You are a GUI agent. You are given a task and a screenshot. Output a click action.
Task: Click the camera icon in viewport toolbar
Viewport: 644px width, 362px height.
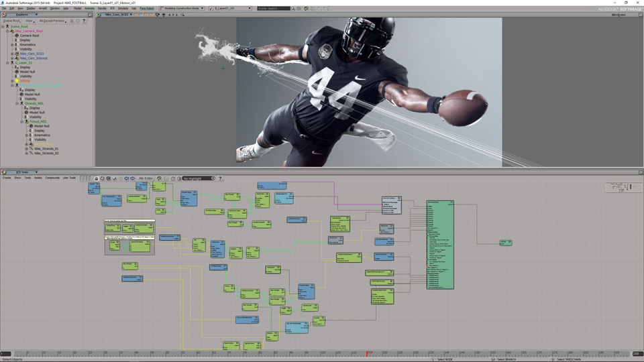[157, 15]
